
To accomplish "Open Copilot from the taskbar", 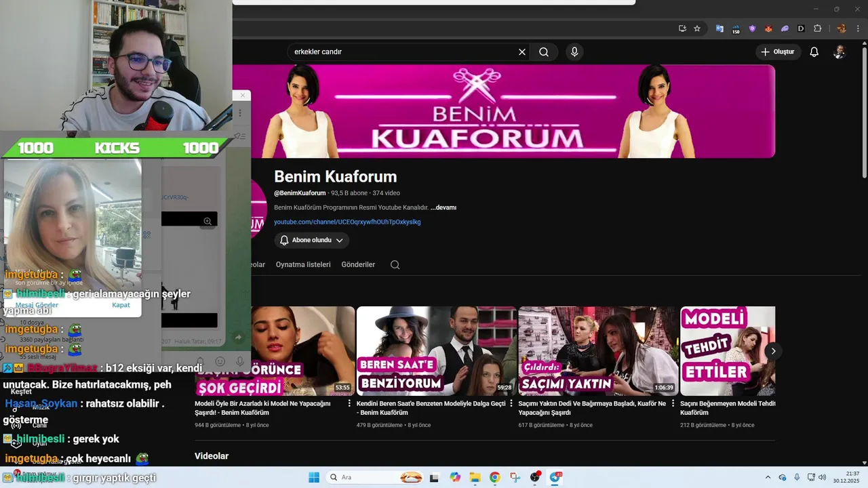I will coord(455,477).
